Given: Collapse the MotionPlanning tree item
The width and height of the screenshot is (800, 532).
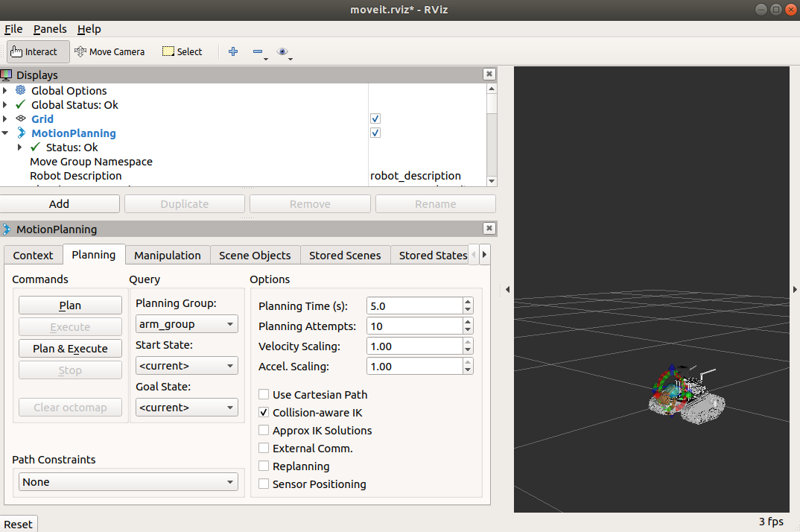Looking at the screenshot, I should (x=5, y=133).
